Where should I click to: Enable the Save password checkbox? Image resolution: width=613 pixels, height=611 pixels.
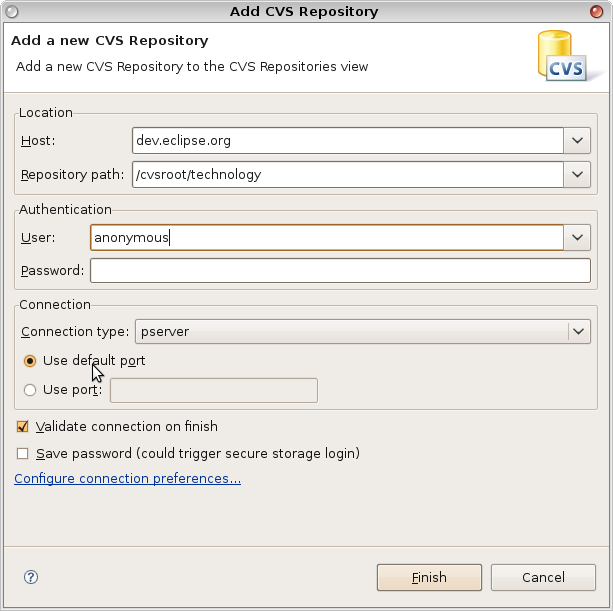[x=23, y=453]
